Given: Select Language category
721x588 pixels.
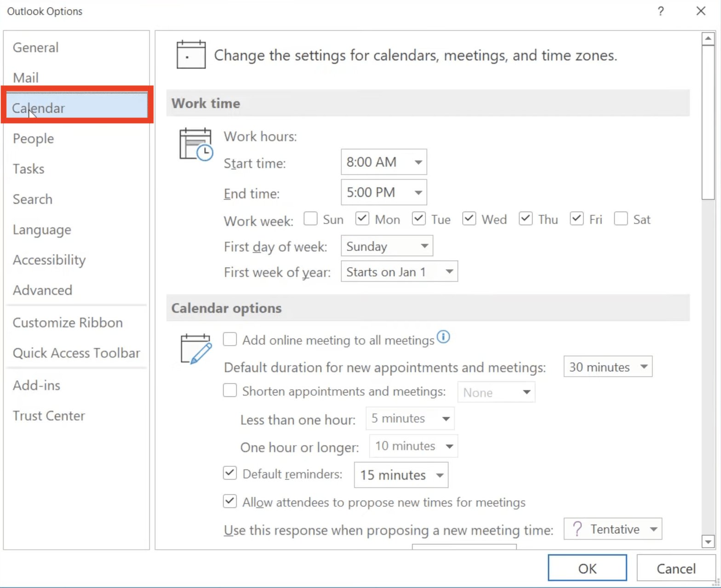Looking at the screenshot, I should click(76, 229).
